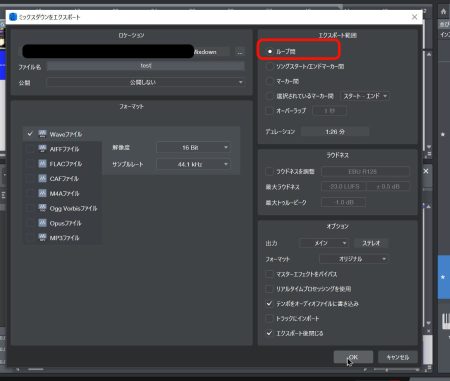Uncheck エクスポート後閉じる option
The width and height of the screenshot is (450, 381).
point(269,333)
